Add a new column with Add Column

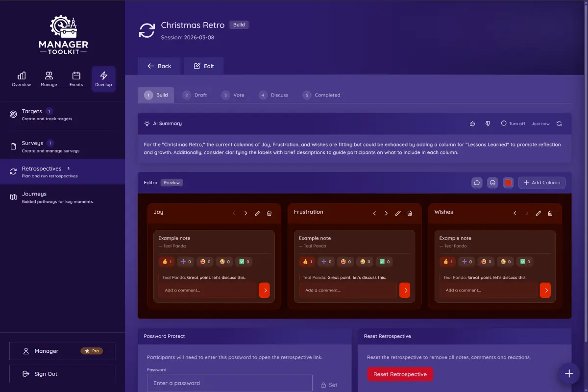541,182
